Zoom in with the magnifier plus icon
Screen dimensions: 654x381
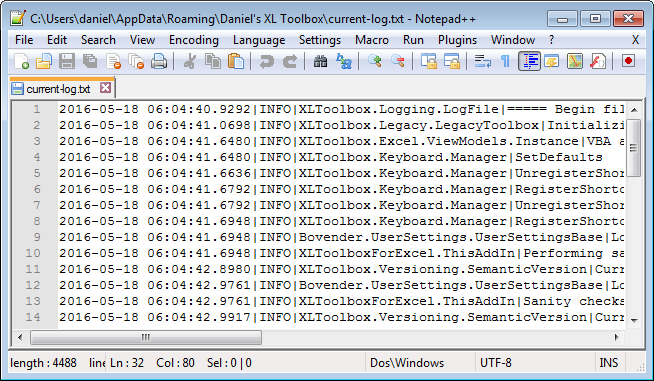coord(375,61)
